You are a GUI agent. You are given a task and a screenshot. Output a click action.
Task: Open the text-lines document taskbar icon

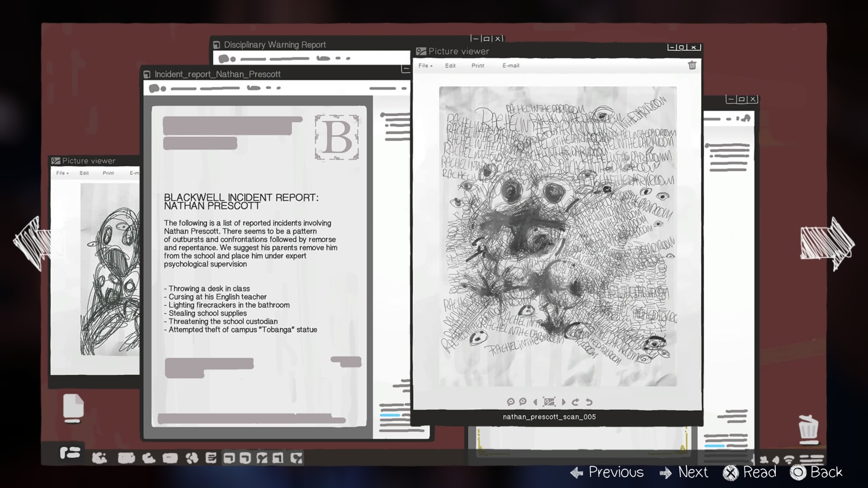[211, 458]
